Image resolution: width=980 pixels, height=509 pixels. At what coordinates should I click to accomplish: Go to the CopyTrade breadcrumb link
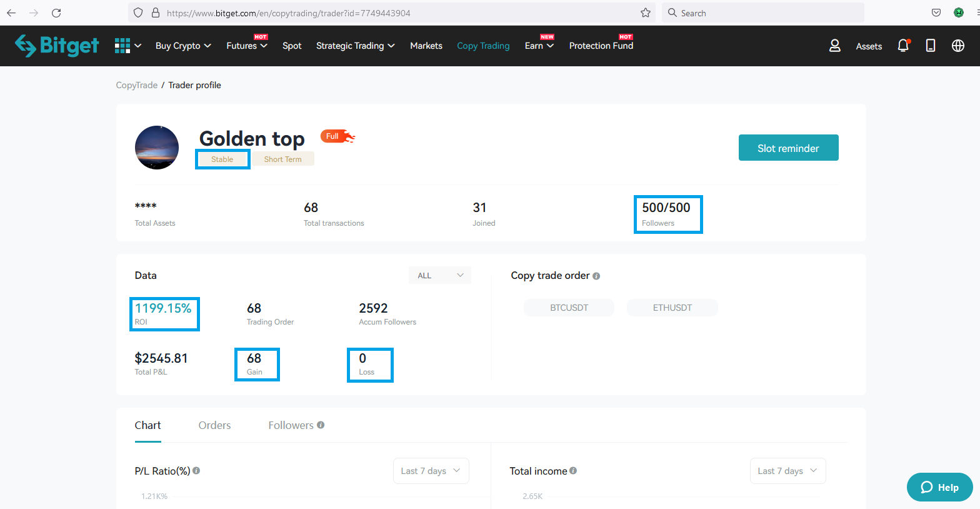(x=136, y=85)
